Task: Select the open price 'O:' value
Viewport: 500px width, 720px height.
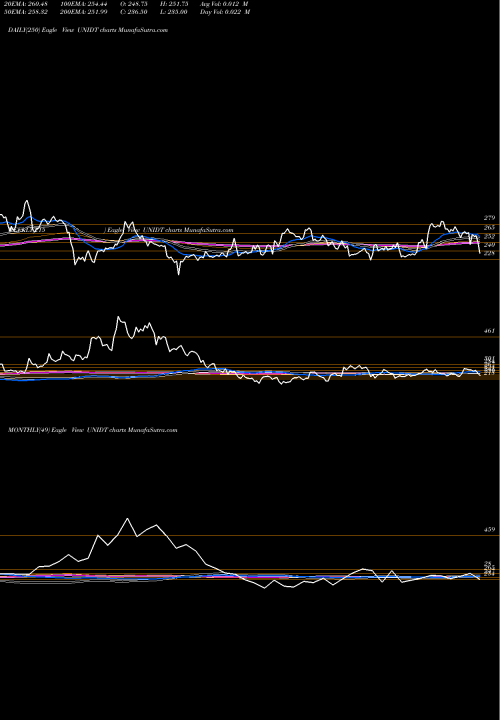Action: click(x=134, y=4)
